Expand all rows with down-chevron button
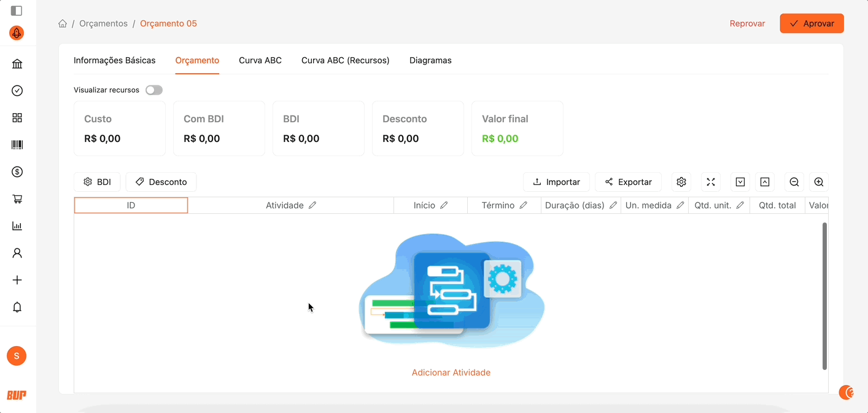The width and height of the screenshot is (868, 413). pyautogui.click(x=740, y=182)
